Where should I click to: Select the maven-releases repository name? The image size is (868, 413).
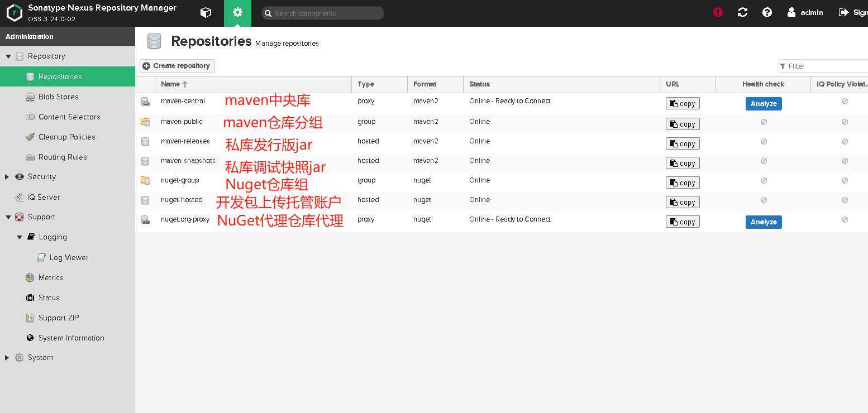185,141
